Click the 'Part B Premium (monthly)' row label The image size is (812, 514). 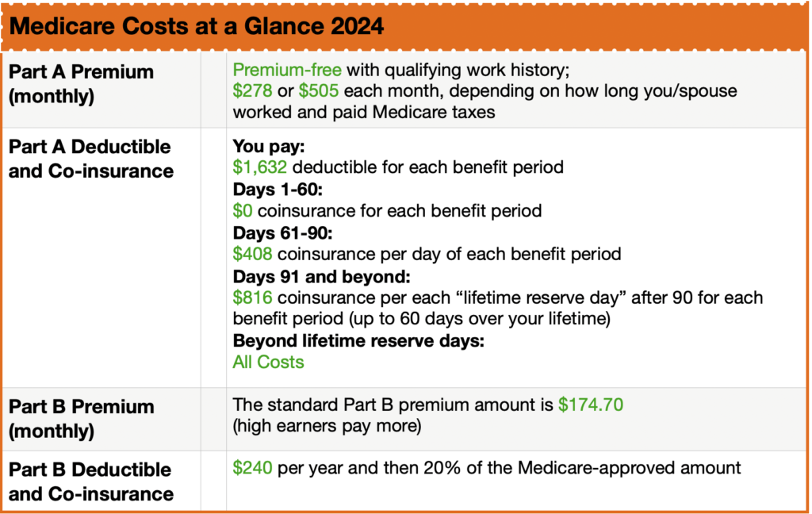coord(80,418)
